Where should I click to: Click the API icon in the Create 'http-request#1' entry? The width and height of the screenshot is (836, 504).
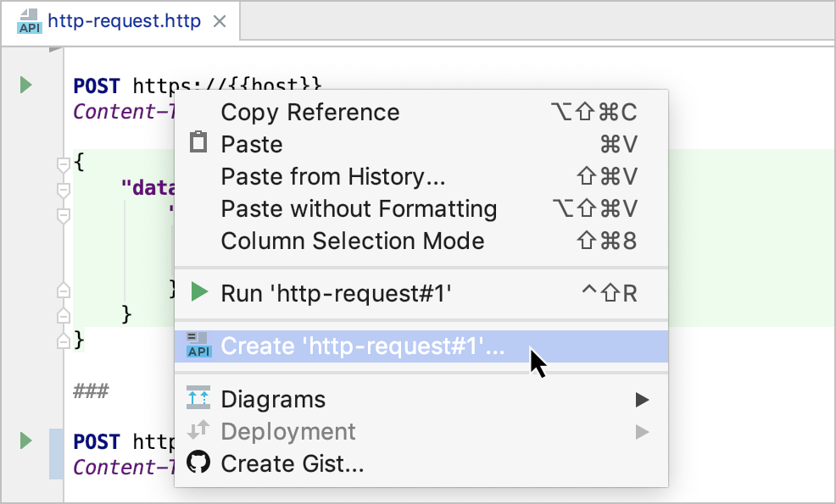pos(198,346)
